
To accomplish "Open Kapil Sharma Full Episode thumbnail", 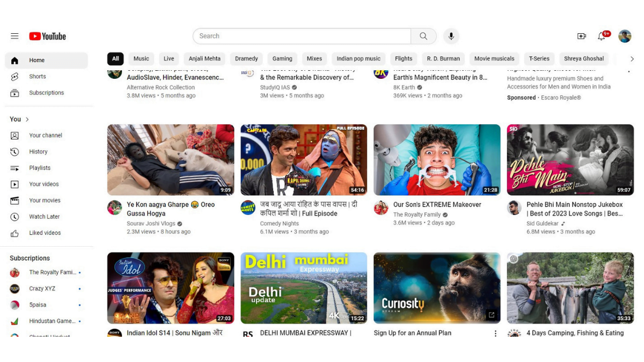I will [x=304, y=160].
